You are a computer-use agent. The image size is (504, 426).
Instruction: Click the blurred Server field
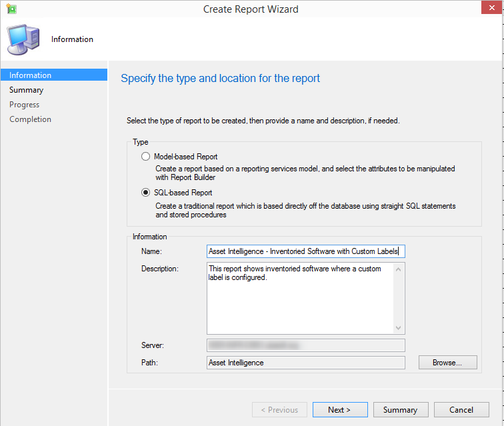click(x=306, y=345)
